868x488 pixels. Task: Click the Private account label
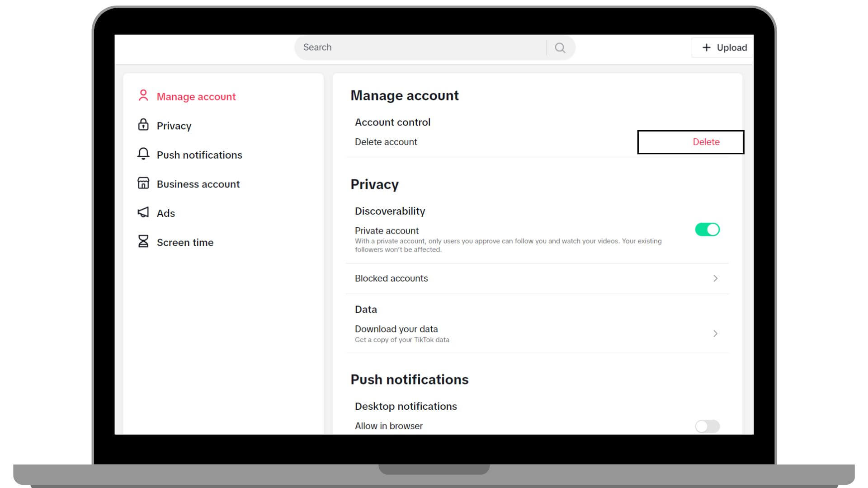[387, 230]
